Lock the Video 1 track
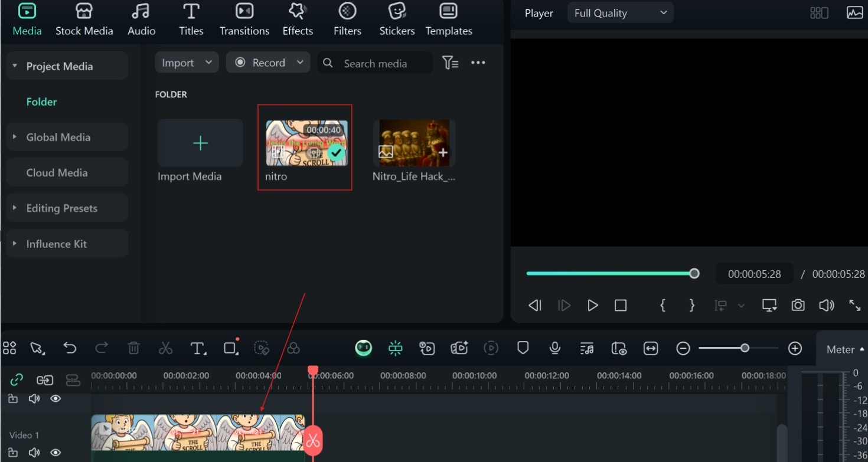868x462 pixels. pyautogui.click(x=13, y=452)
